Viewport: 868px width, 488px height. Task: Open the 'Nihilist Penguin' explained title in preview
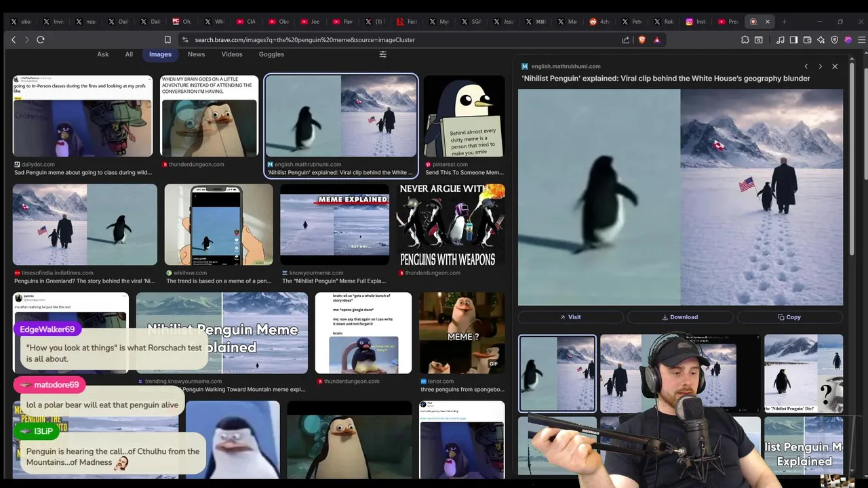click(x=666, y=79)
